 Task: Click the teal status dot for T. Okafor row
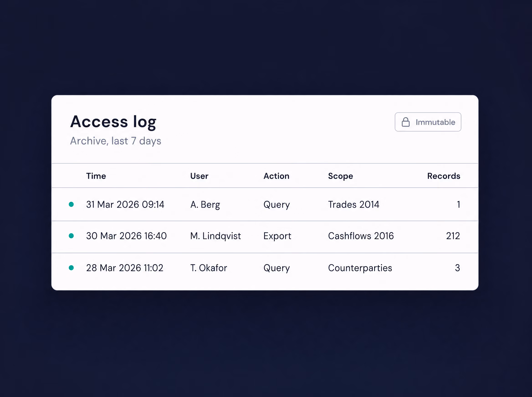click(71, 268)
